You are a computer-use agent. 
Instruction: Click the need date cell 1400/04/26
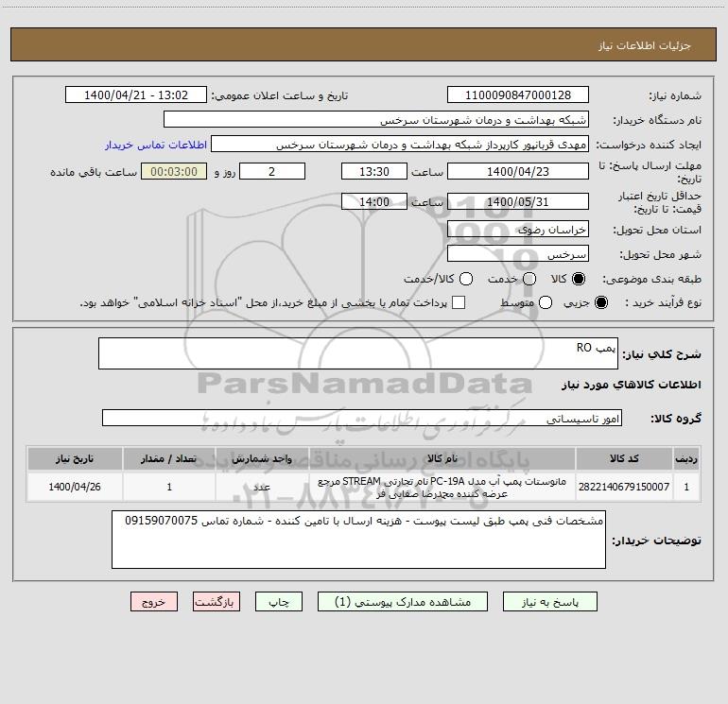(x=75, y=487)
